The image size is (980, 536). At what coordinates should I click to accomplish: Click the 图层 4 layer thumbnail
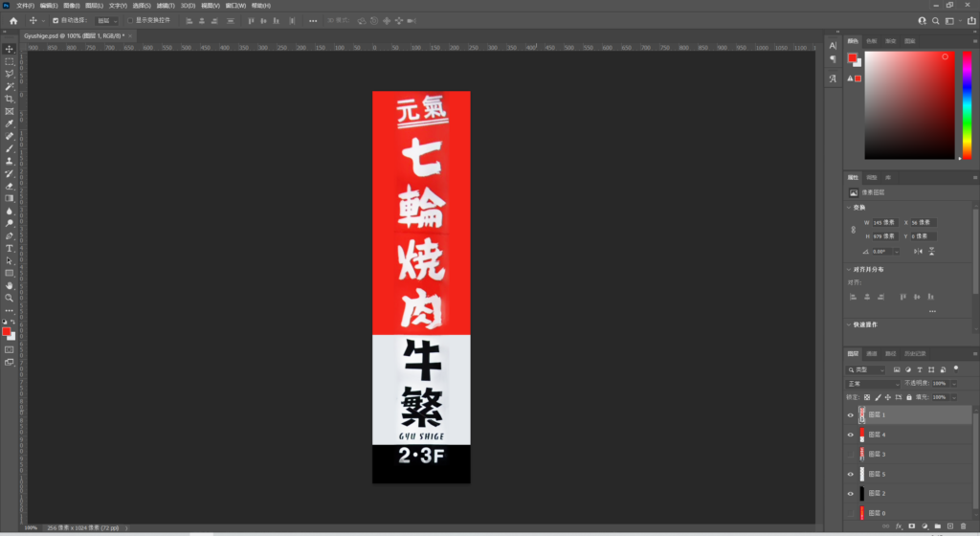click(862, 435)
